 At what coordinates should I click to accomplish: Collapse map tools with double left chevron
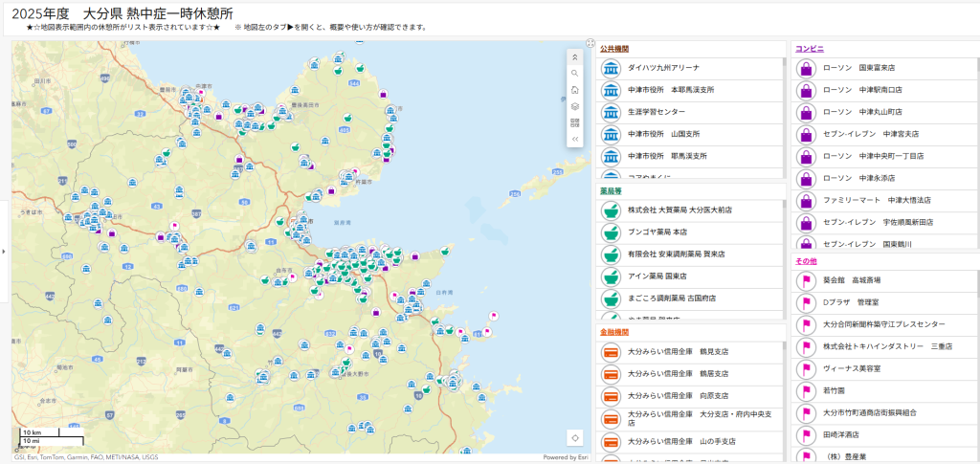(575, 139)
